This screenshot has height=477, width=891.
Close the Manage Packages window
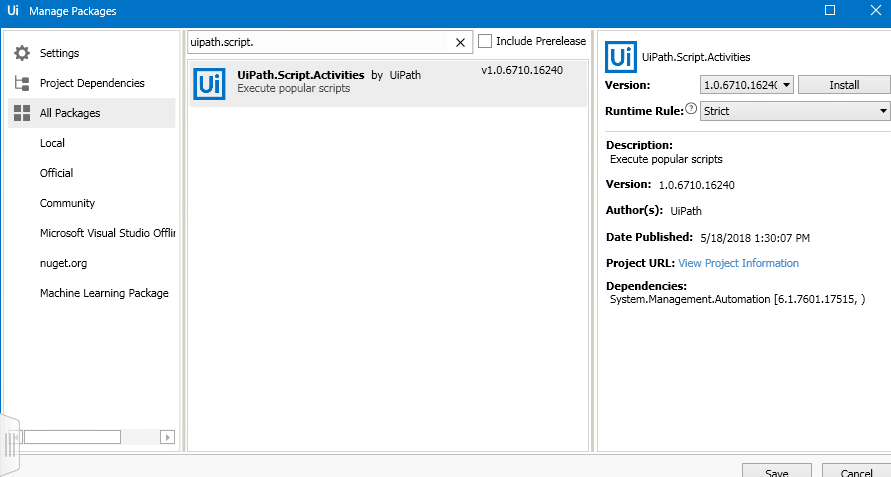(x=876, y=11)
